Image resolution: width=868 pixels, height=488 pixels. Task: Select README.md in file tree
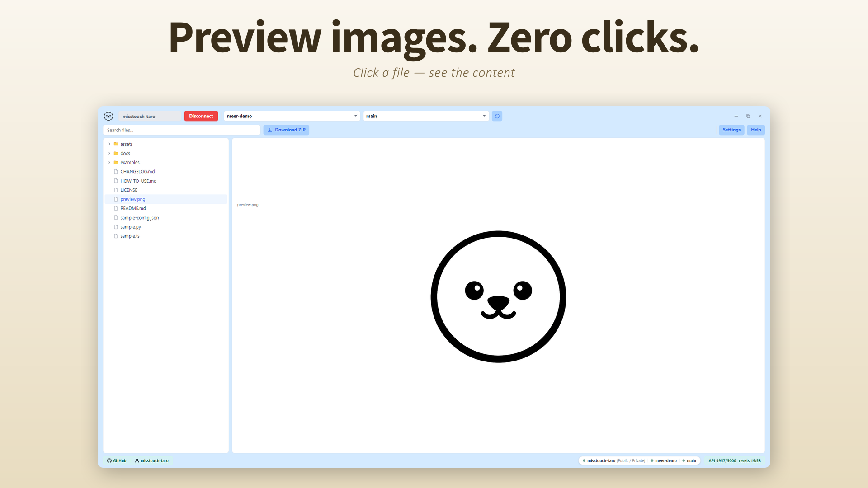tap(166, 208)
